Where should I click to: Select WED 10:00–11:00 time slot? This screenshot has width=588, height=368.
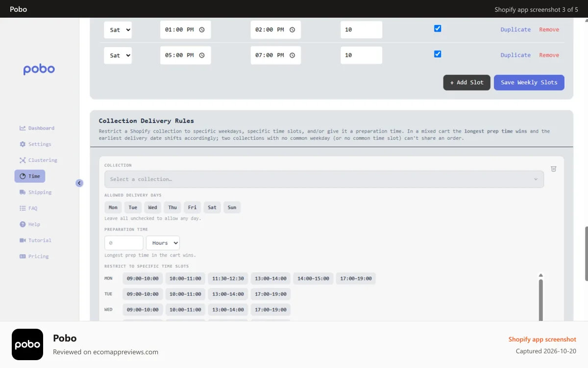(x=185, y=310)
